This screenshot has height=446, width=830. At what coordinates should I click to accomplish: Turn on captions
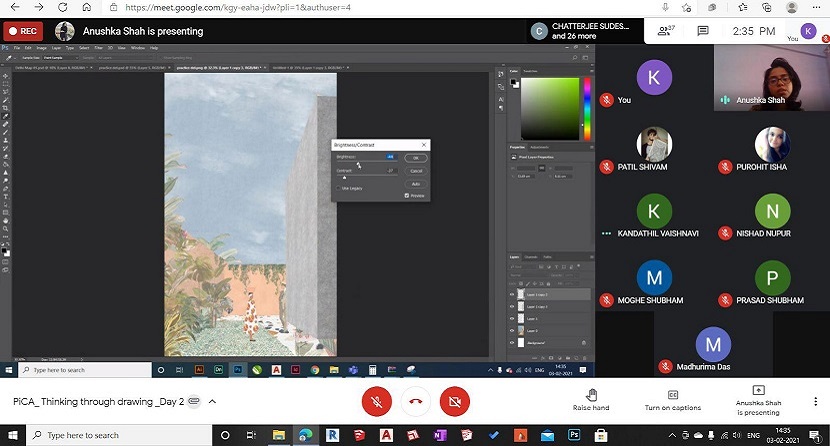click(x=673, y=399)
